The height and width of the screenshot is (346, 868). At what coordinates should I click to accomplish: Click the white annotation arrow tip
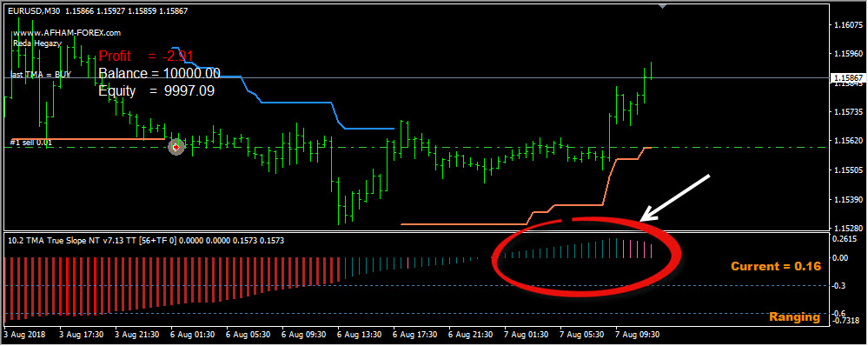(x=643, y=220)
